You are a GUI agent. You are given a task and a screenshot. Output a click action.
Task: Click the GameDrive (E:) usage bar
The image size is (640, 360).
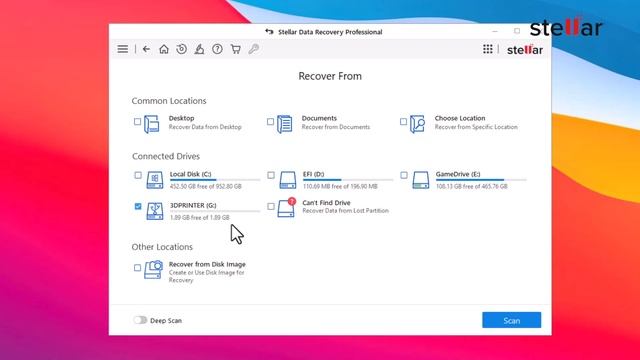click(481, 180)
